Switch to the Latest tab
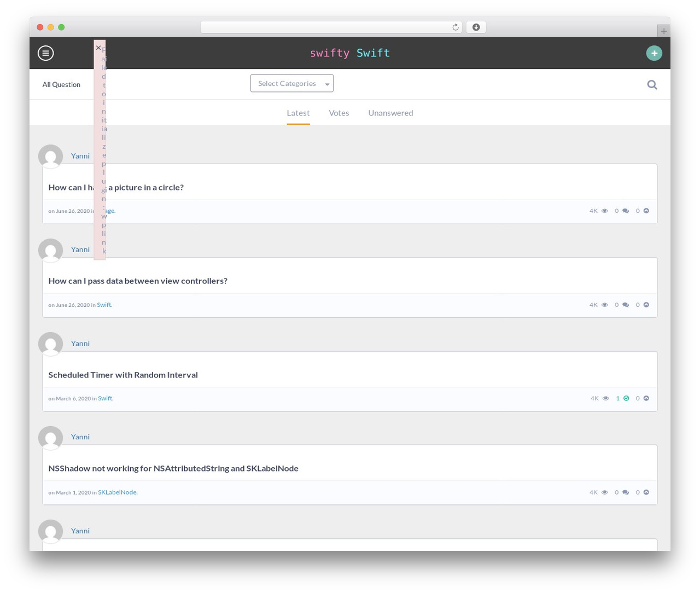 [x=298, y=113]
